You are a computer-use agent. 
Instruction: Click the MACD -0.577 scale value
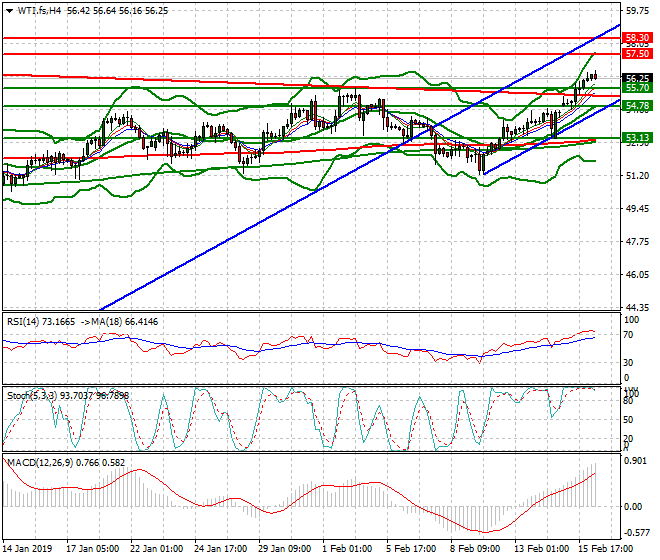point(636,533)
